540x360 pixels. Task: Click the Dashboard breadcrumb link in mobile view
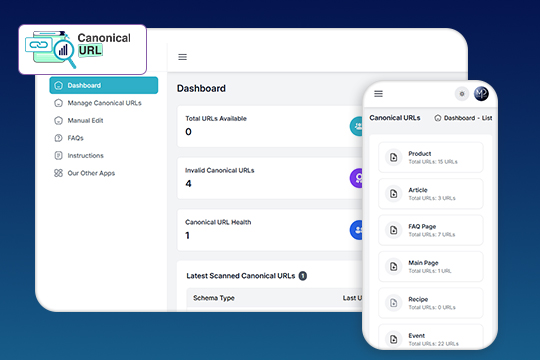click(459, 118)
